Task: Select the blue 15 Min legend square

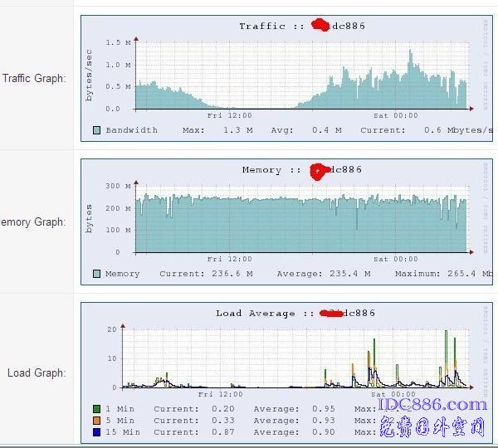Action: [97, 432]
